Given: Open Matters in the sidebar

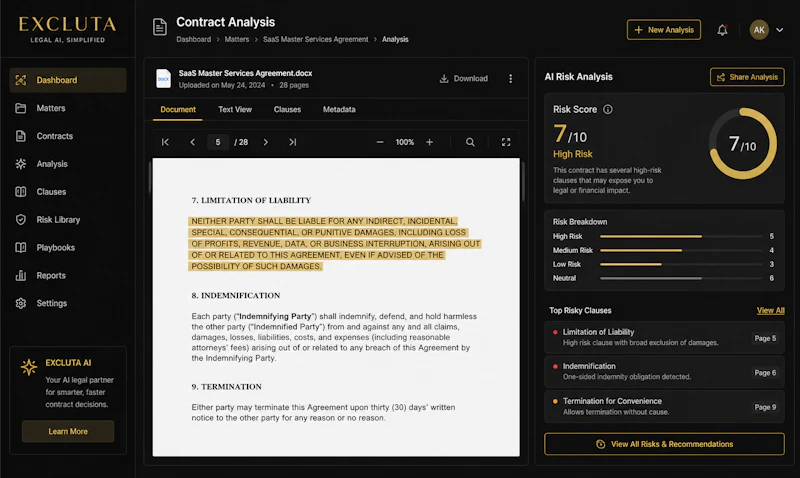Looking at the screenshot, I should coord(68,108).
